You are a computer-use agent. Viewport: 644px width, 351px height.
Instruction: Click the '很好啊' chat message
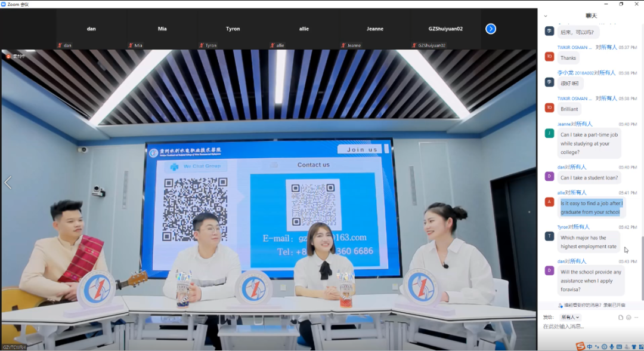(569, 84)
